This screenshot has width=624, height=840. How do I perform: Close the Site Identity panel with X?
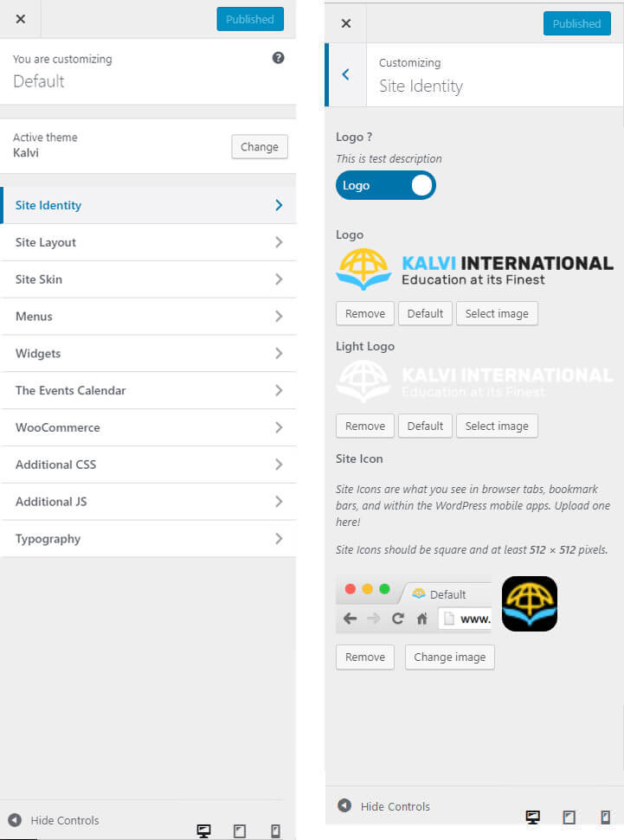coord(346,23)
